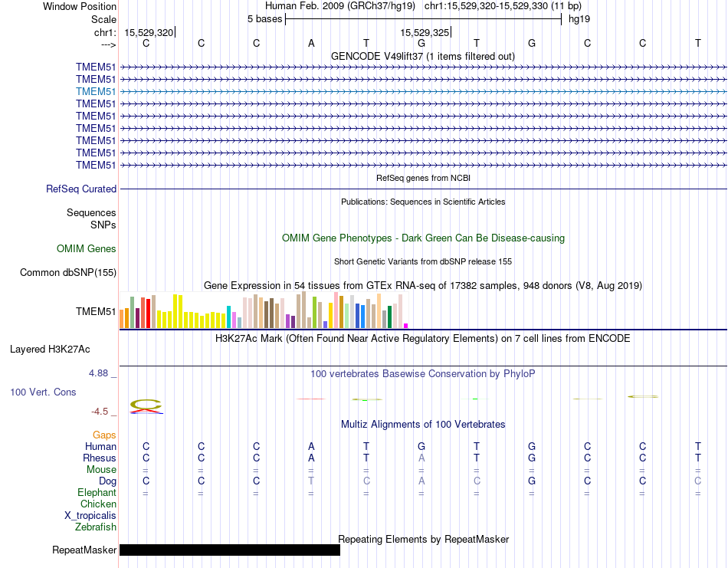Select the SNPs label

pos(103,225)
